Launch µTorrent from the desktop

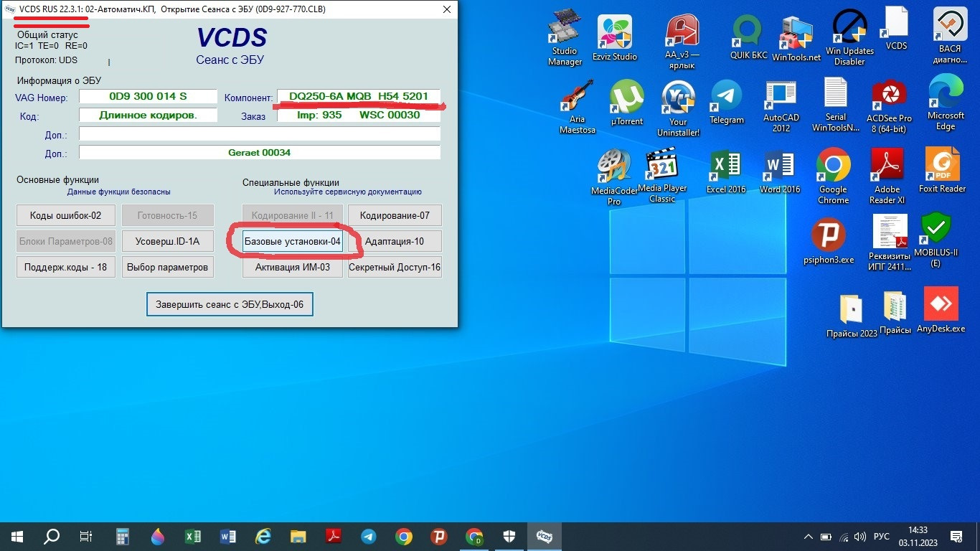tap(626, 103)
